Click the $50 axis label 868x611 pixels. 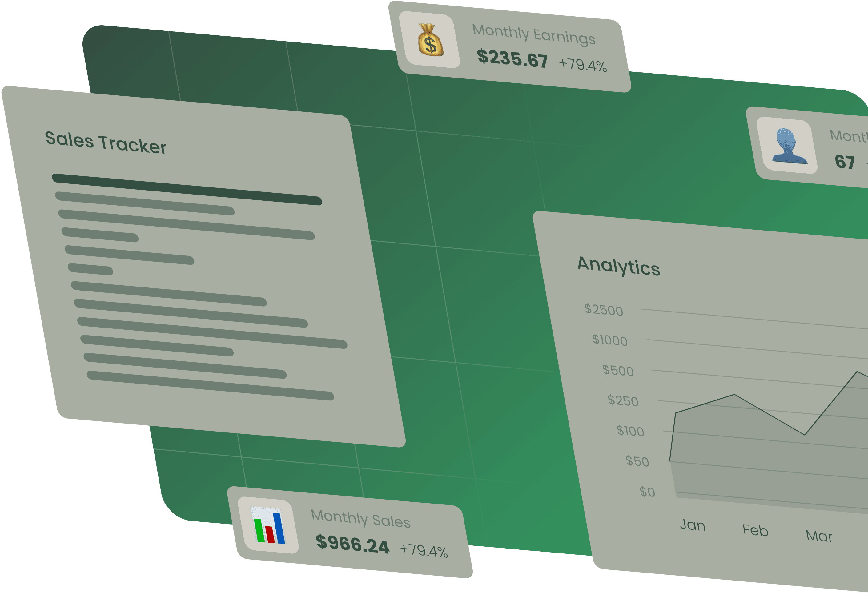(637, 461)
